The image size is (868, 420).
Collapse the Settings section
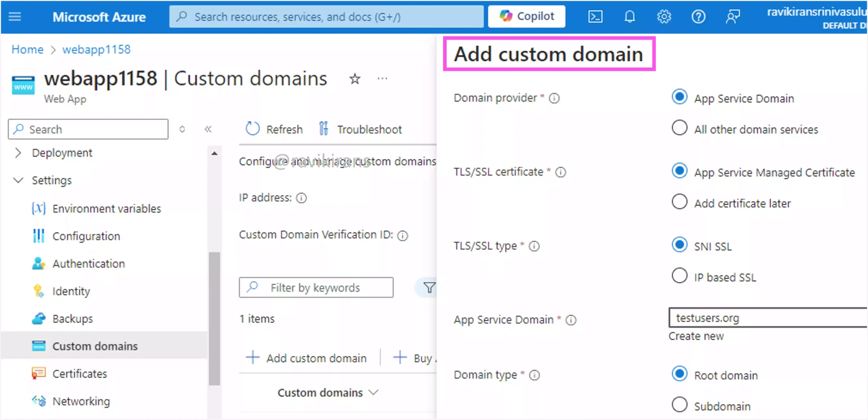click(18, 180)
